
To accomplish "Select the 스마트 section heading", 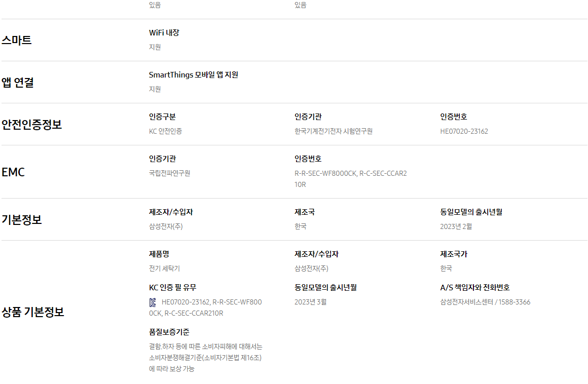I will point(17,40).
